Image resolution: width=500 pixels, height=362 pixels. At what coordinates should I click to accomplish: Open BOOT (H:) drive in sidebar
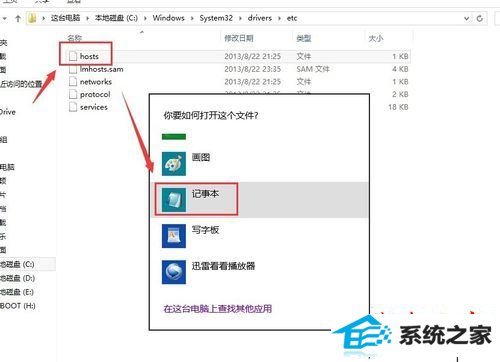pos(18,306)
